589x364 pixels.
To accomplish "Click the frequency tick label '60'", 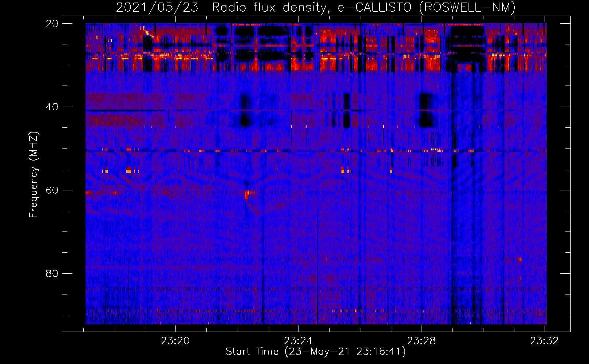I will pos(52,190).
